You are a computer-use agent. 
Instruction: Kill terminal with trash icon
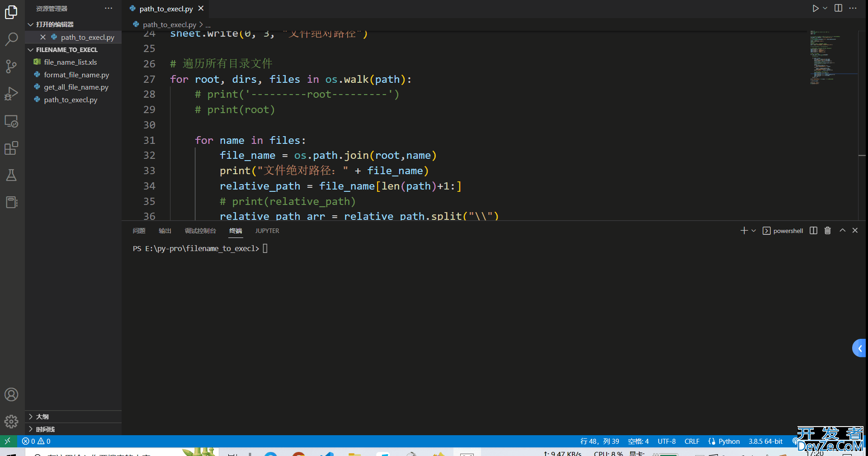[x=827, y=231]
